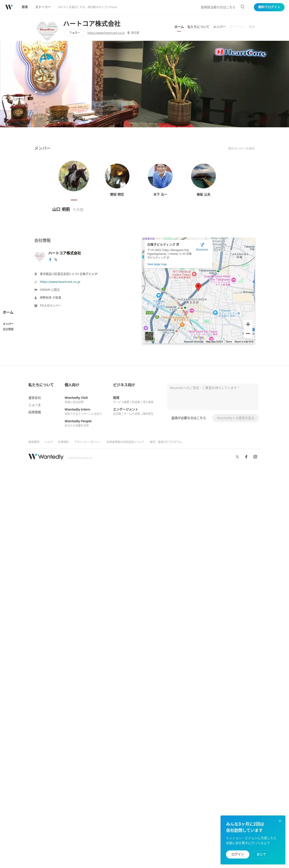Click the Directions icon on the map
The height and width of the screenshot is (868, 289).
coord(202,245)
